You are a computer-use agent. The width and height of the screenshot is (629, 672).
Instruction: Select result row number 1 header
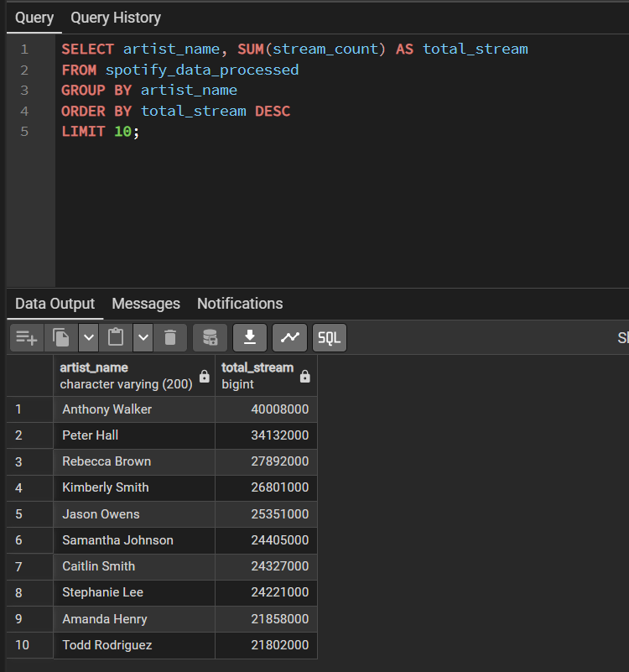(30, 409)
